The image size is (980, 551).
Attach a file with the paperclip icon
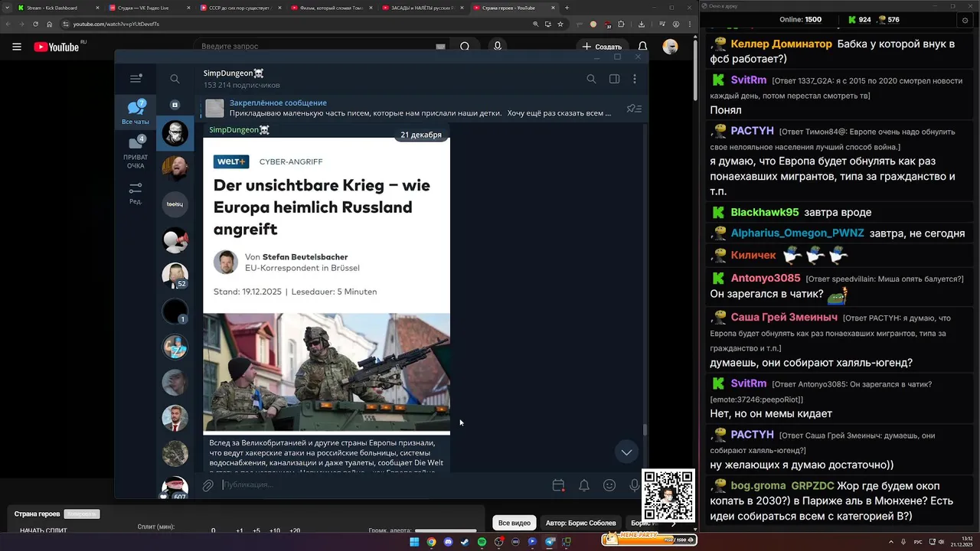[x=207, y=485]
